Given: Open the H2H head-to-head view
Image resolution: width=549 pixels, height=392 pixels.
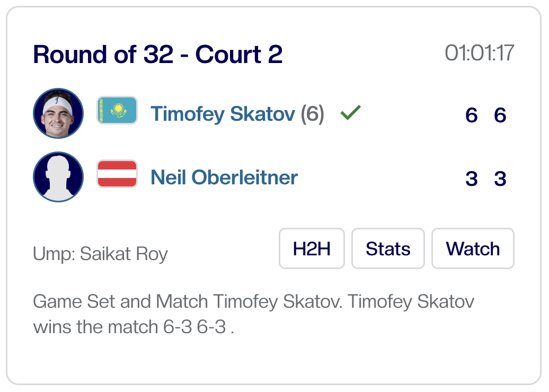Looking at the screenshot, I should 312,248.
